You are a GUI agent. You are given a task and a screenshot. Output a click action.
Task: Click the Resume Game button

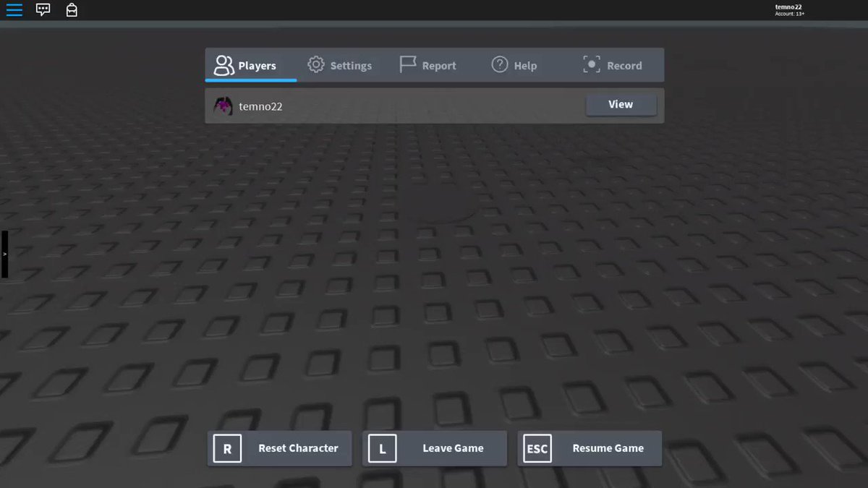pyautogui.click(x=590, y=448)
